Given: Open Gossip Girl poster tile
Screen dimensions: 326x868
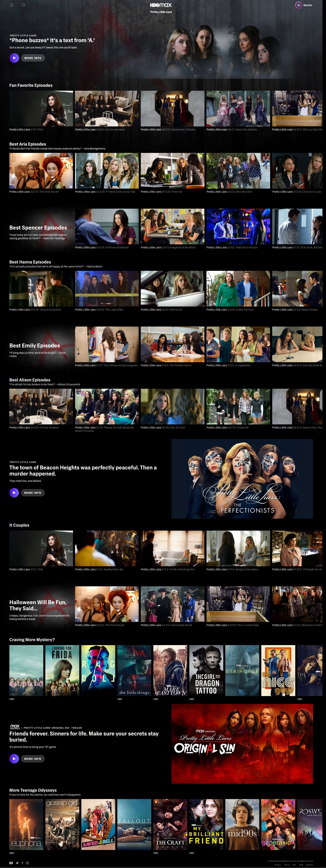Looking at the screenshot, I should pyautogui.click(x=62, y=824).
